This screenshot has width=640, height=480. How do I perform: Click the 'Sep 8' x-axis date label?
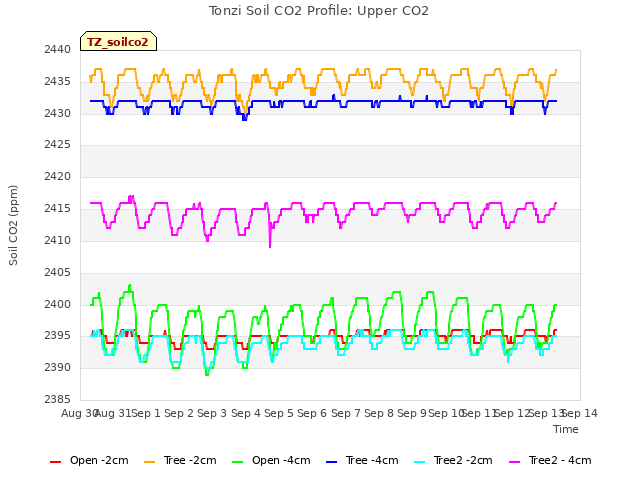pyautogui.click(x=379, y=413)
